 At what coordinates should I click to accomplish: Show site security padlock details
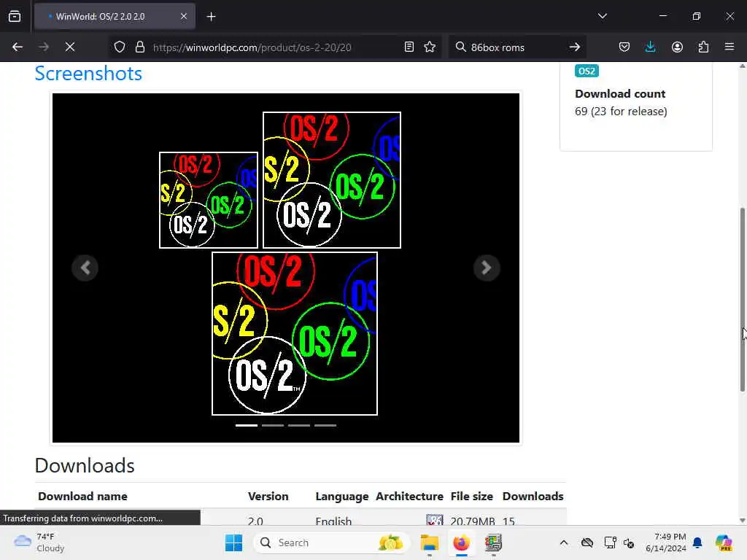(139, 47)
